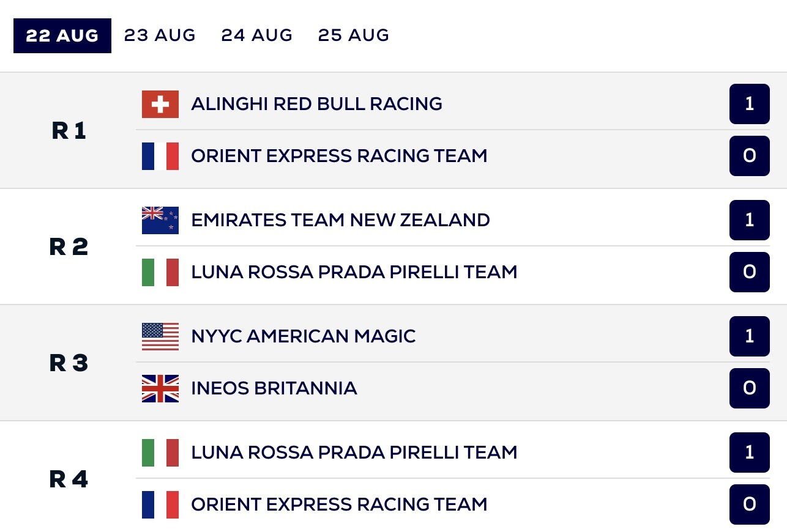Click the Italian flag in race R4
This screenshot has width=787, height=532.
(x=160, y=453)
